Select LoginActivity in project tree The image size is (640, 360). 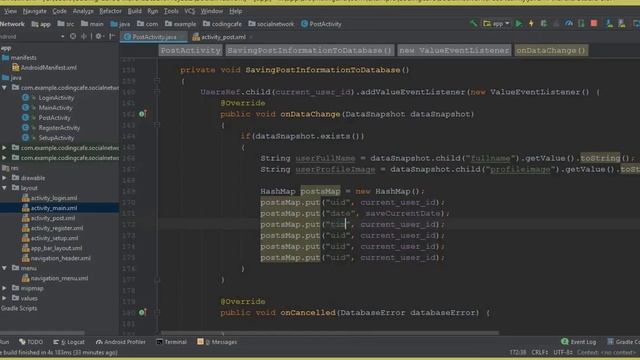tap(48, 98)
